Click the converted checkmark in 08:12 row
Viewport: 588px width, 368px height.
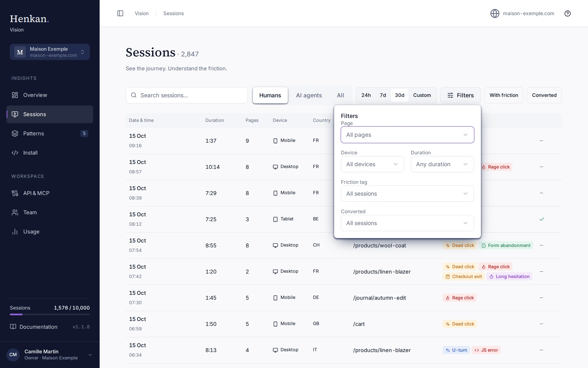click(x=542, y=219)
